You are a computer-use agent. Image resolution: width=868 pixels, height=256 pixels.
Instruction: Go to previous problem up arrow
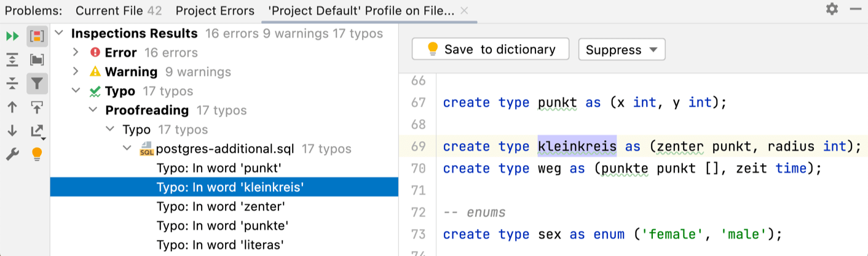(12, 107)
